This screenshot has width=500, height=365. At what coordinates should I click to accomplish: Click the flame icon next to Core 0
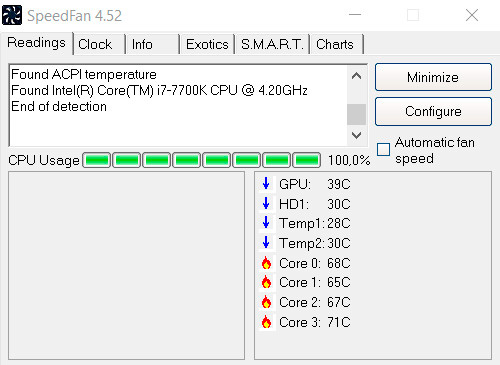[266, 263]
